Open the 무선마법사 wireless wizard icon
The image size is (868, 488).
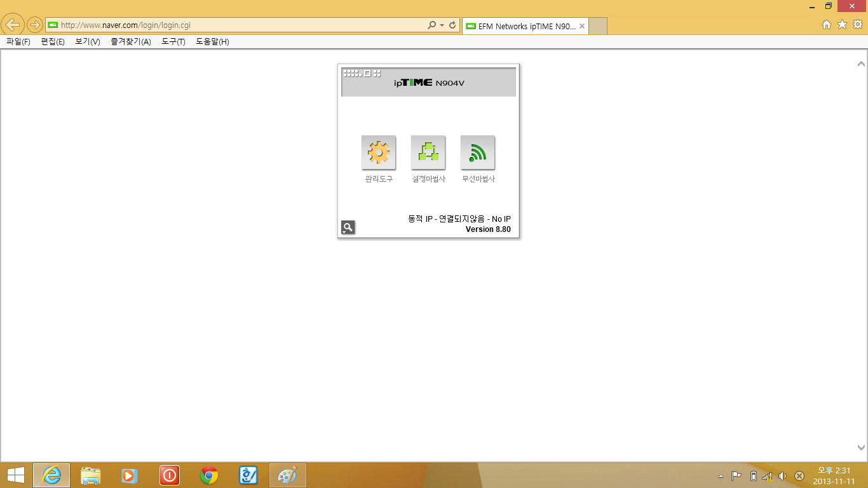point(478,152)
